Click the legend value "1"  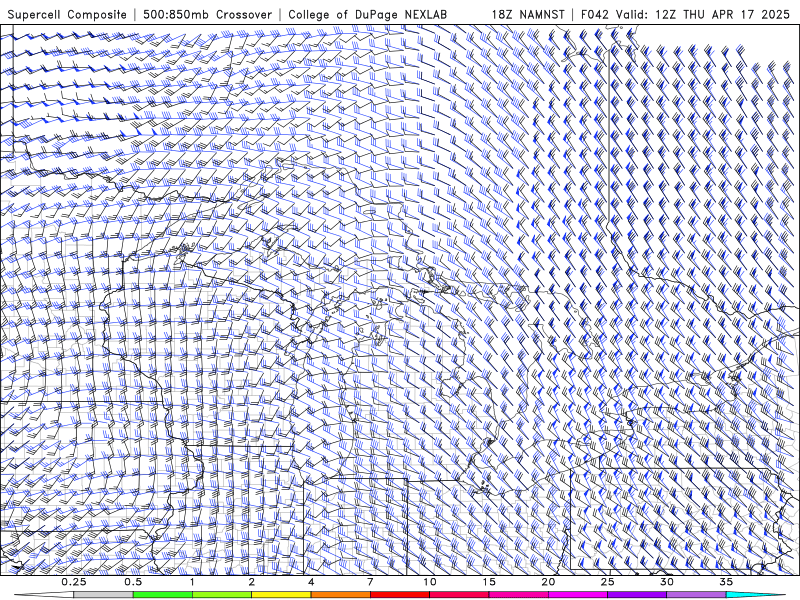(192, 582)
